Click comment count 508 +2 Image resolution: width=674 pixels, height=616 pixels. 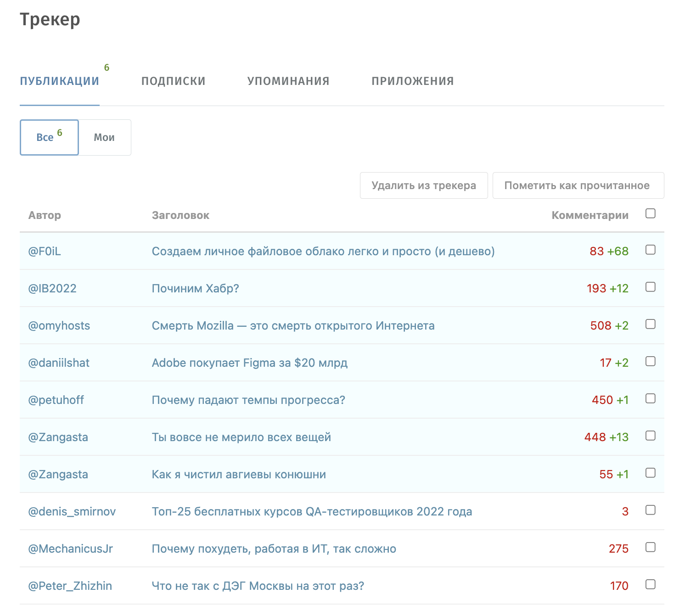(x=609, y=325)
